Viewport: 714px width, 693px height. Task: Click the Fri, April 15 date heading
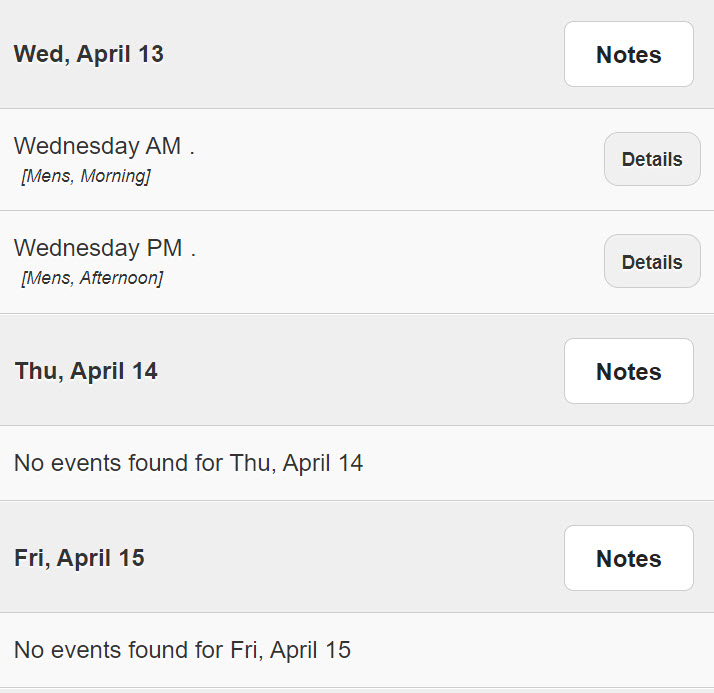(x=79, y=558)
